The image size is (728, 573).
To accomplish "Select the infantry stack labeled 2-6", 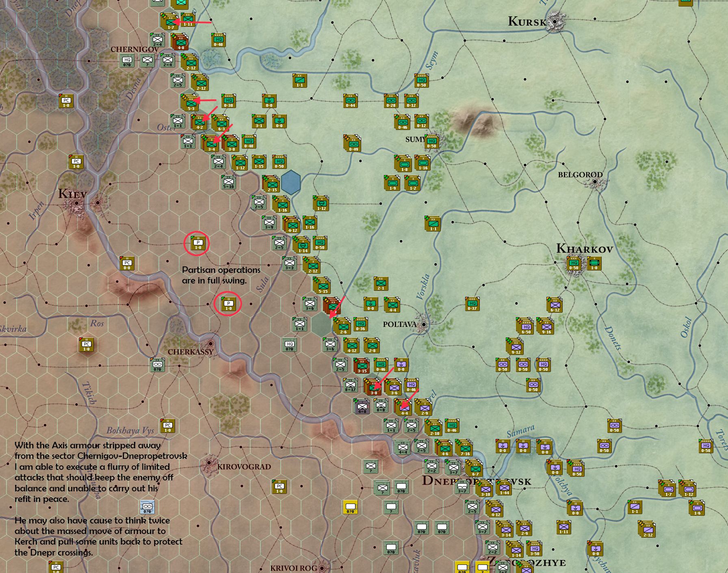I will [x=342, y=326].
